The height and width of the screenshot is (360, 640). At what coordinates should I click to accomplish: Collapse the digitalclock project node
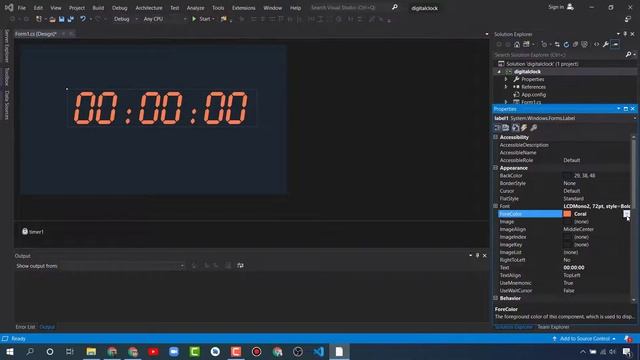(499, 72)
